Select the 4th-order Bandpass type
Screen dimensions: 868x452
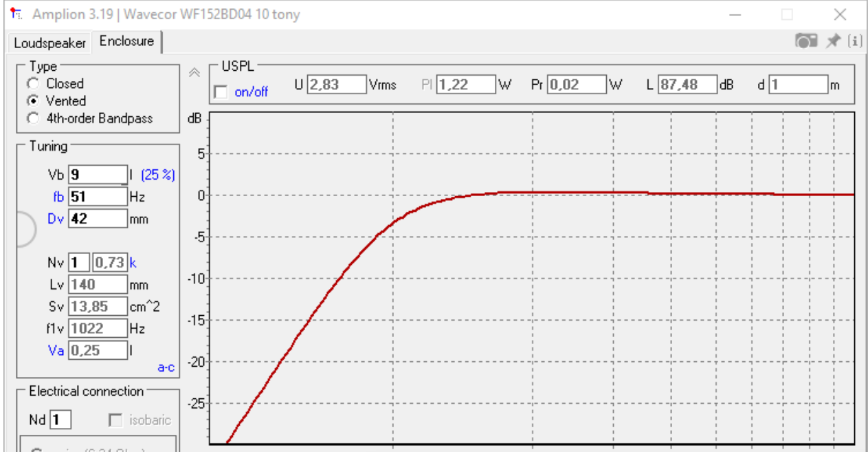point(32,118)
